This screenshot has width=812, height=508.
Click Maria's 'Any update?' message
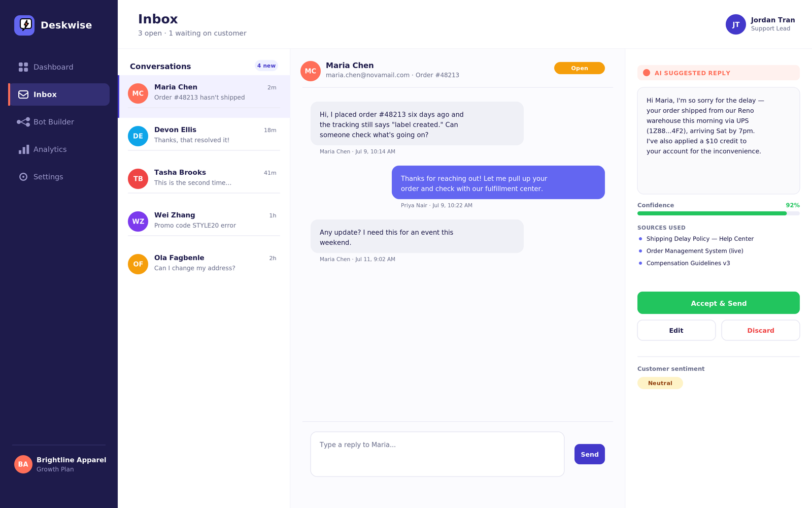coord(417,236)
